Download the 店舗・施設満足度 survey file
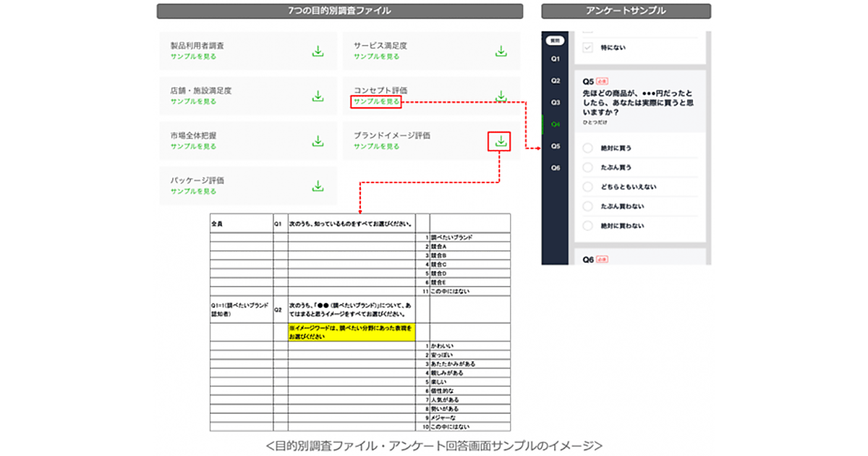 click(318, 96)
